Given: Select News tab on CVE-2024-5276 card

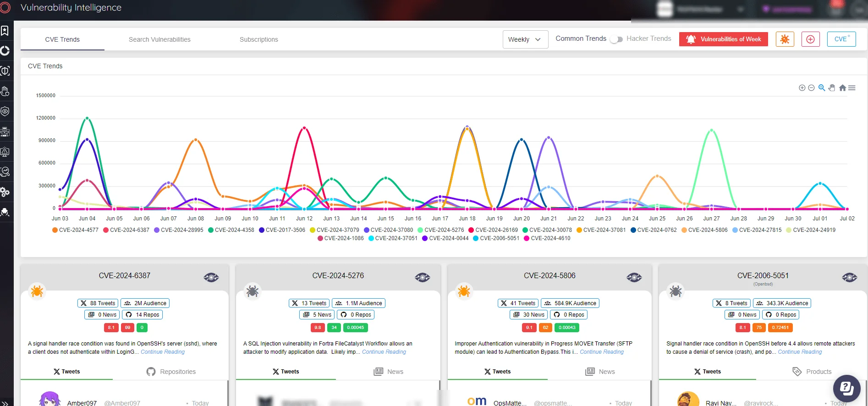Looking at the screenshot, I should (x=389, y=372).
